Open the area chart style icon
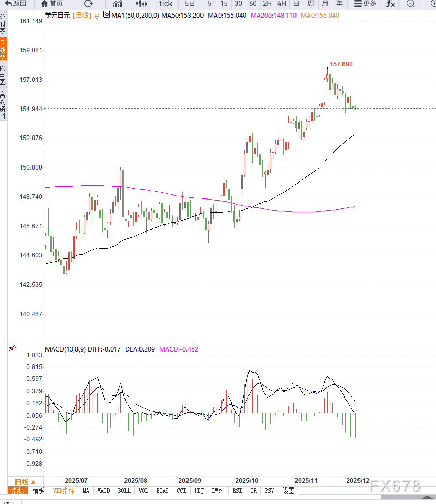Image resolution: width=436 pixels, height=504 pixels. tap(117, 4)
